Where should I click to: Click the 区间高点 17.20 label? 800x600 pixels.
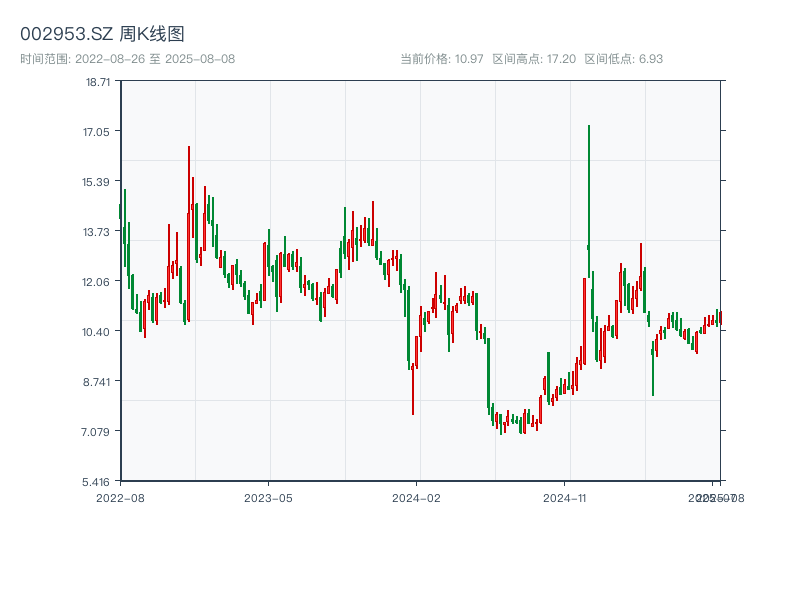534,59
